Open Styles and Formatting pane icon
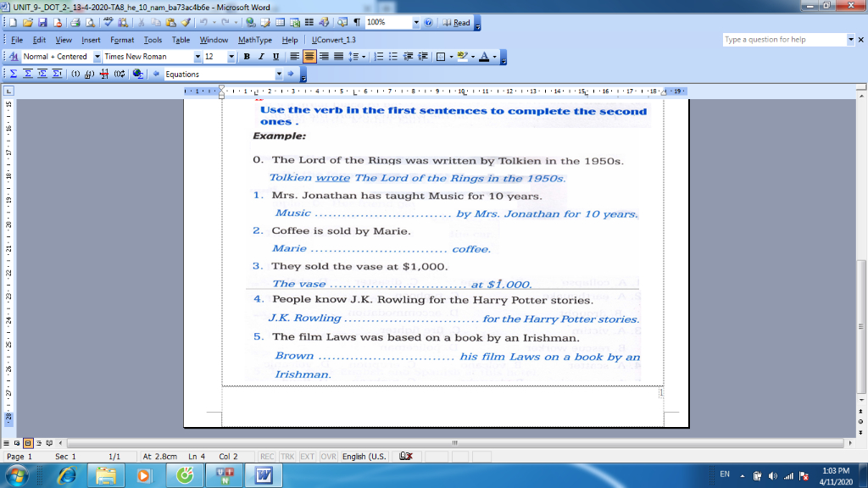The image size is (868, 488). pos(14,57)
